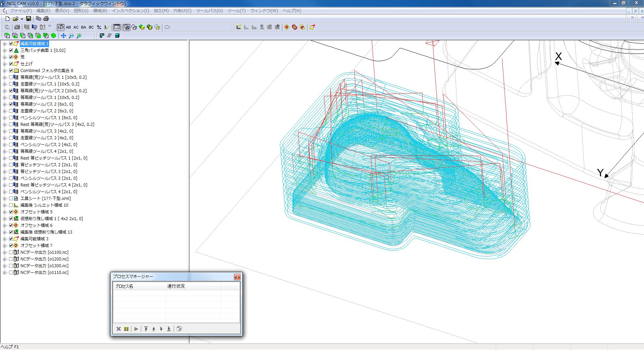Open the 表示(V) menu
The height and width of the screenshot is (350, 644).
pos(62,11)
